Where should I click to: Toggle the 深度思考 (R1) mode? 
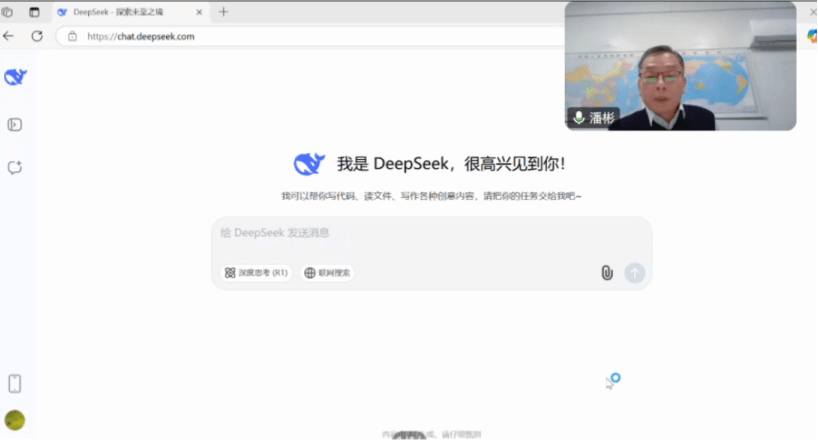[256, 273]
